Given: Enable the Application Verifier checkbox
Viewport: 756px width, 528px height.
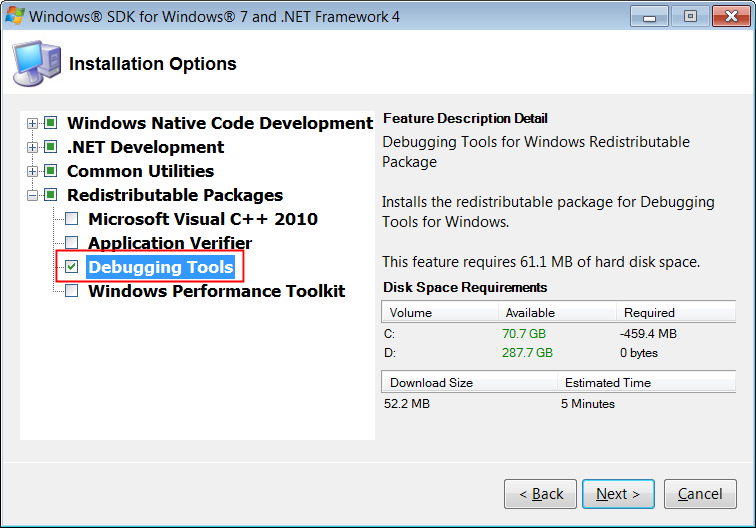Looking at the screenshot, I should tap(71, 243).
